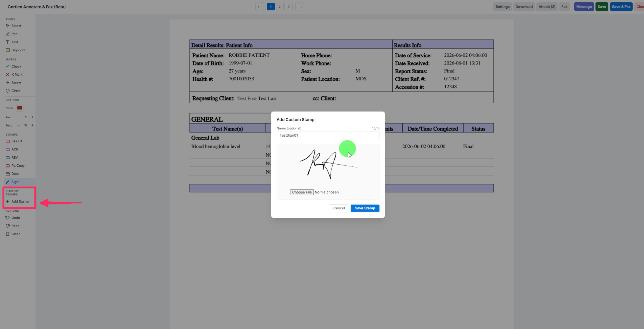Click the client reference 012347
Image resolution: width=644 pixels, height=329 pixels.
point(452,79)
